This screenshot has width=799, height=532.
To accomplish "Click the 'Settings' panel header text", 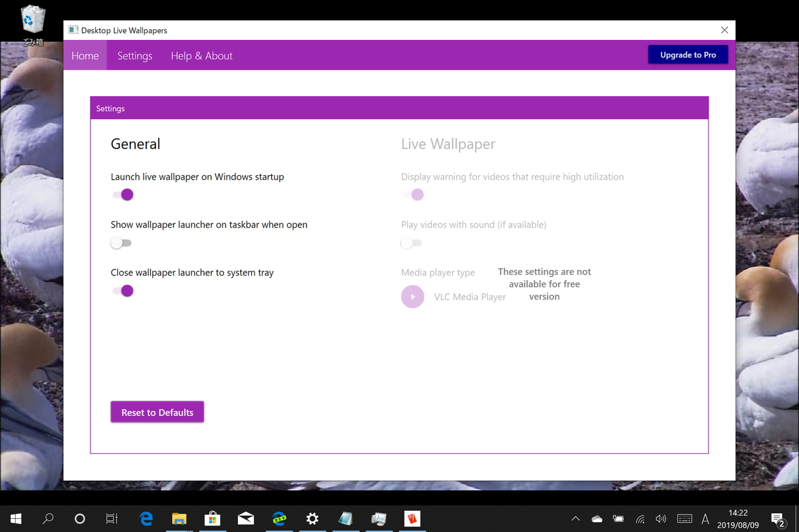I will [110, 109].
